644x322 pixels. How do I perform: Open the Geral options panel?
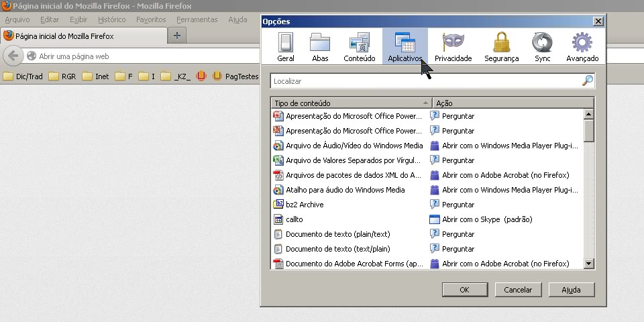click(x=286, y=47)
